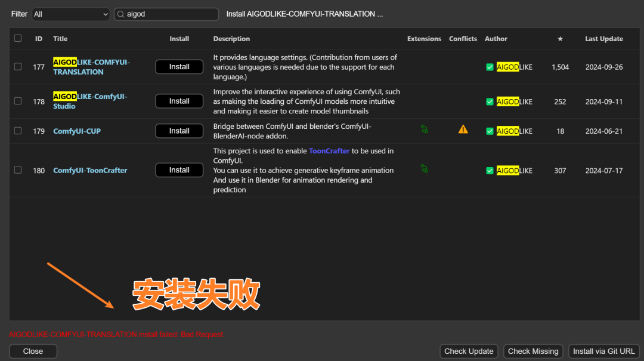Install ComfyUI-ToonCrafter node

tap(179, 170)
